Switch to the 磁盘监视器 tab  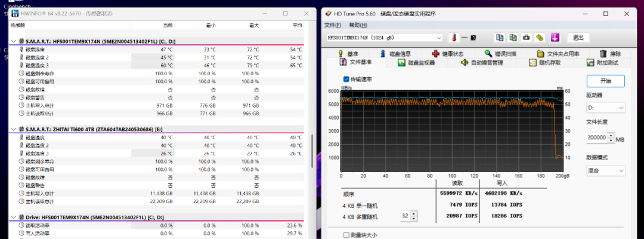[x=416, y=63]
